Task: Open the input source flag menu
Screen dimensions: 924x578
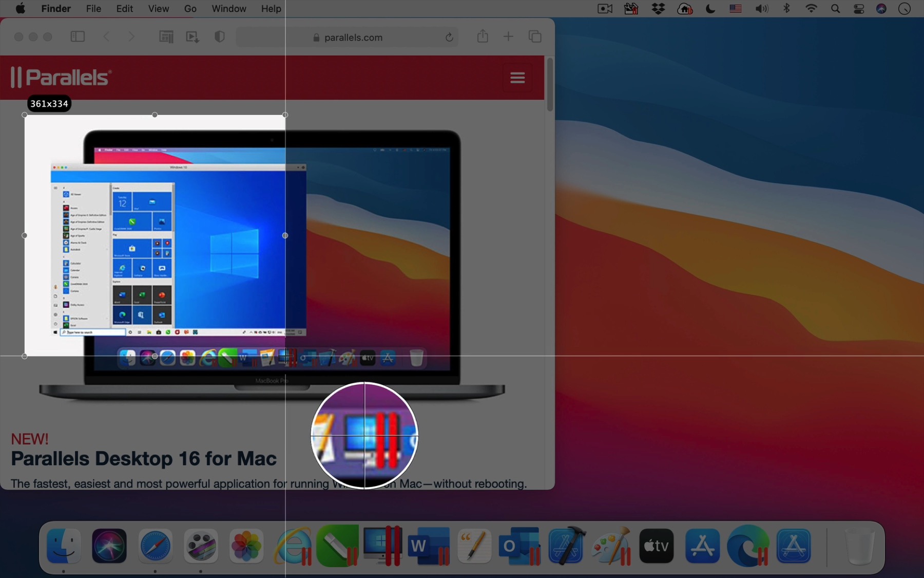Action: tap(735, 9)
